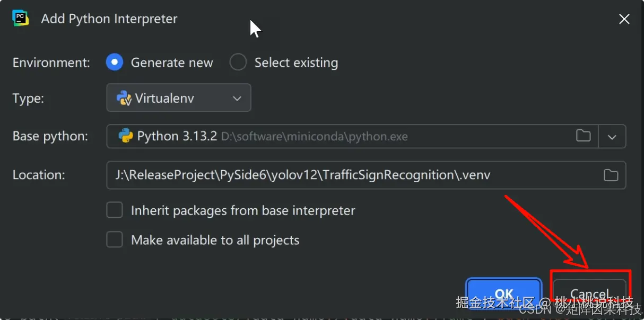Enable Inherit packages from base interpreter
Image resolution: width=644 pixels, height=320 pixels.
[115, 210]
